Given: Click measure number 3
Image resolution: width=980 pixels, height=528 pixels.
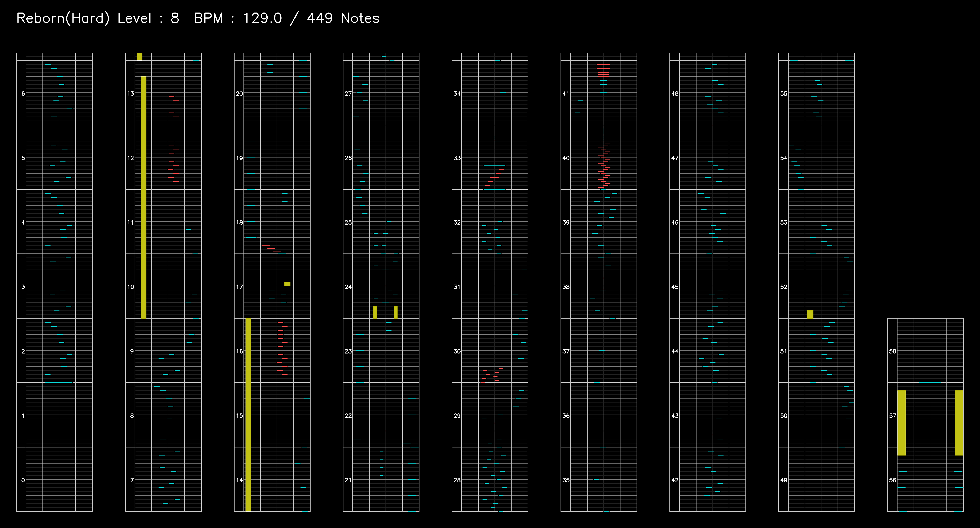Looking at the screenshot, I should point(23,287).
